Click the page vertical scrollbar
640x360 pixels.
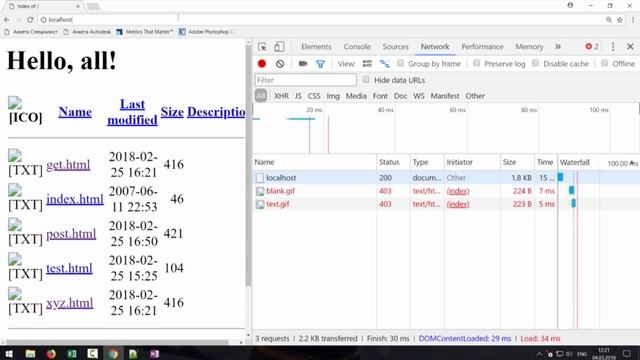(248, 167)
